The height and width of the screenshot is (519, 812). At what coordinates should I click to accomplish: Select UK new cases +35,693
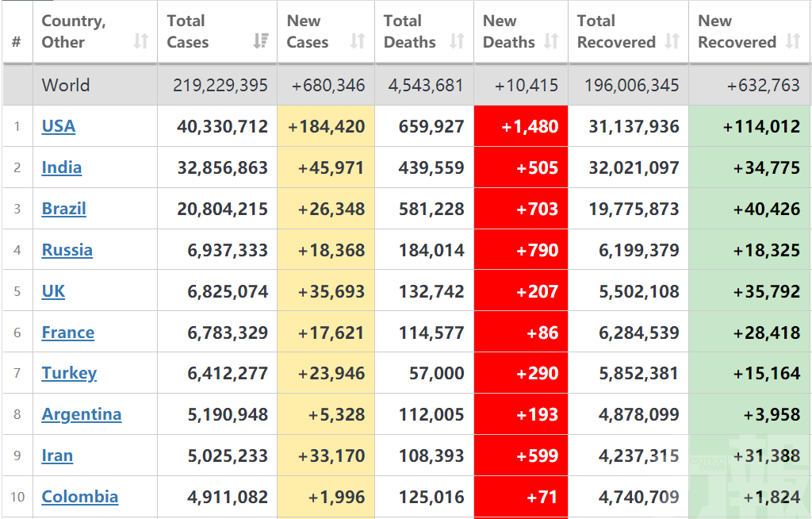coord(331,291)
